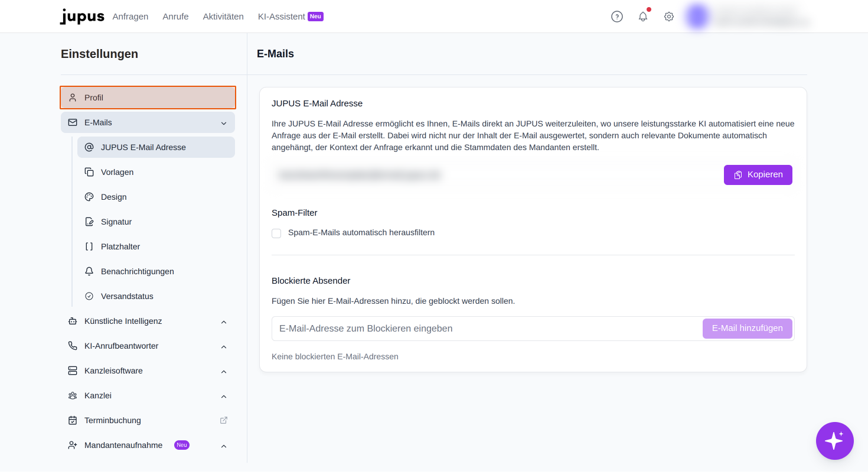Click the brackets icon next to Platzhalter

tap(89, 246)
